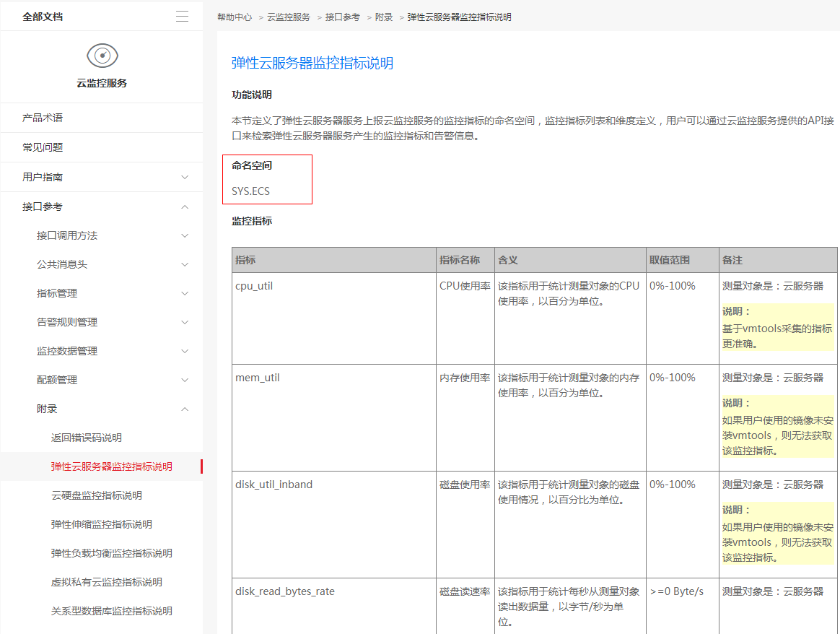Click the 功能说明 heading
The width and height of the screenshot is (840, 634).
click(252, 95)
